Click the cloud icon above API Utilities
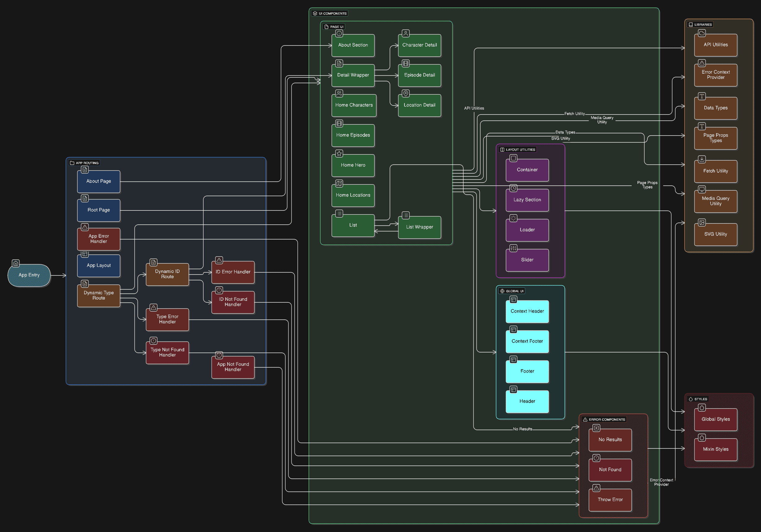 tap(702, 33)
